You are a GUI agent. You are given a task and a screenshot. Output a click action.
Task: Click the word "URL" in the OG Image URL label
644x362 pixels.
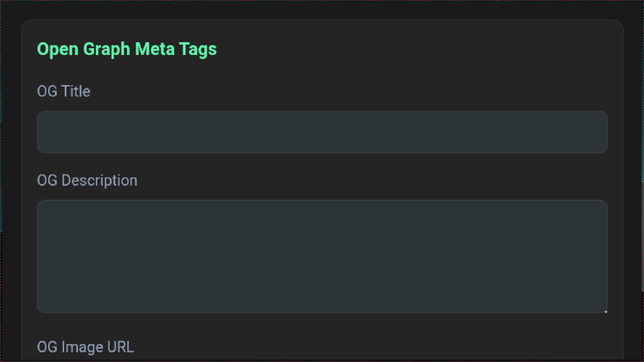click(x=120, y=347)
